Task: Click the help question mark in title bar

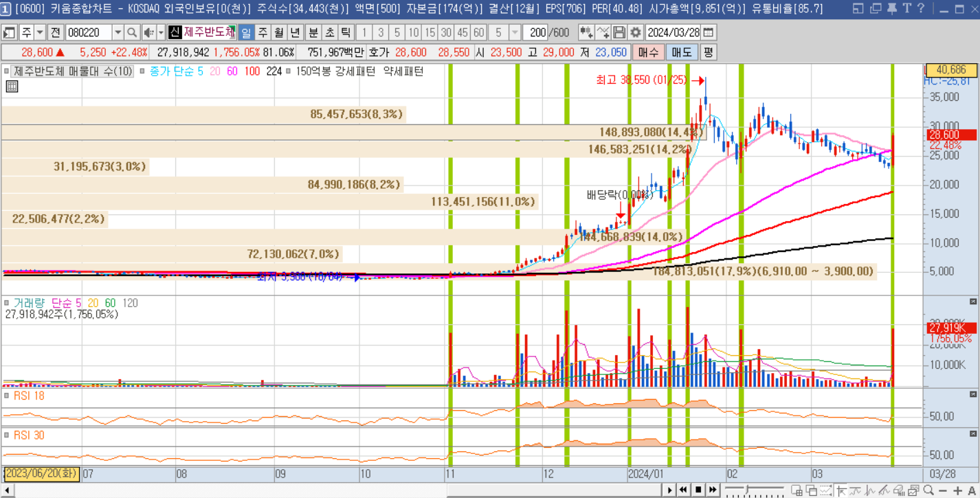Action: click(x=920, y=8)
